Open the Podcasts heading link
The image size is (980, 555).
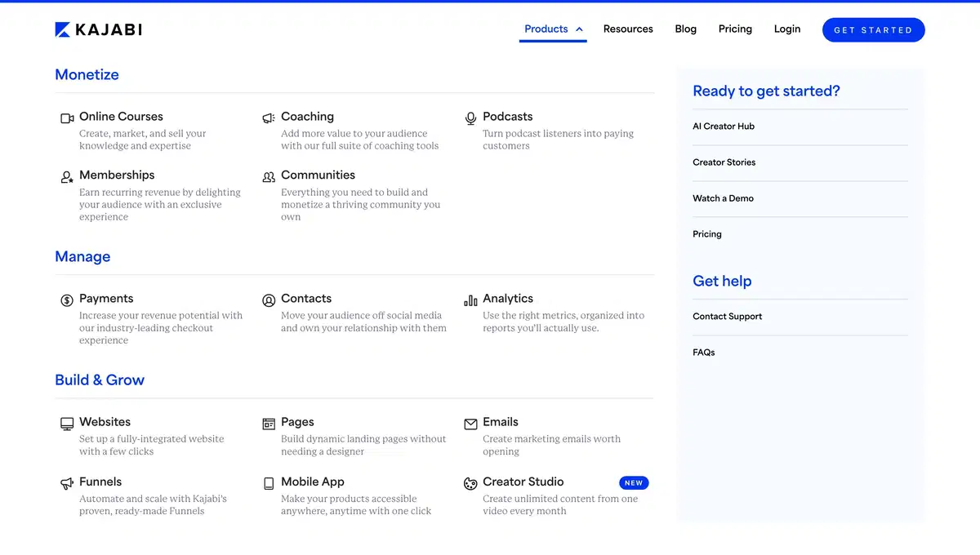coord(507,117)
